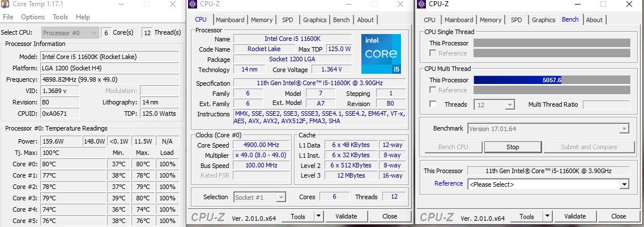Click the Code Name Rocket Lake field
This screenshot has height=227, width=644.
[x=264, y=49]
